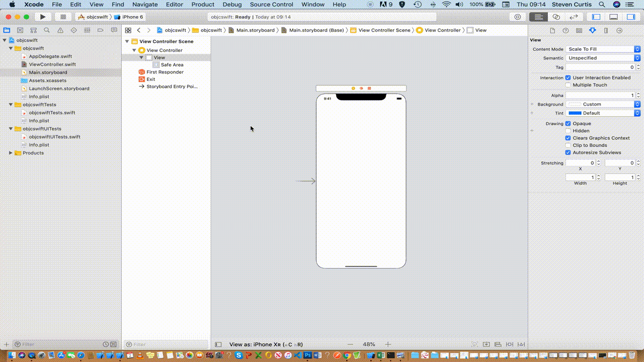Collapse the objcswiftTests group
Screen dimensions: 644x362
click(11, 105)
